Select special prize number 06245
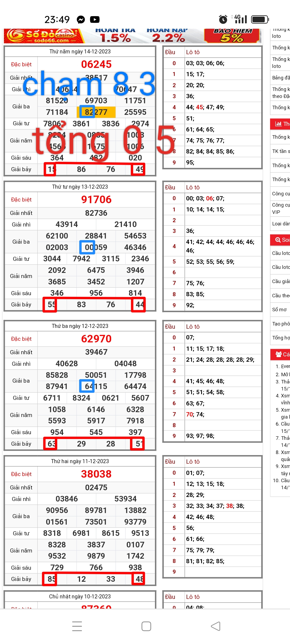Screen dimensions: 290x644 point(96,64)
